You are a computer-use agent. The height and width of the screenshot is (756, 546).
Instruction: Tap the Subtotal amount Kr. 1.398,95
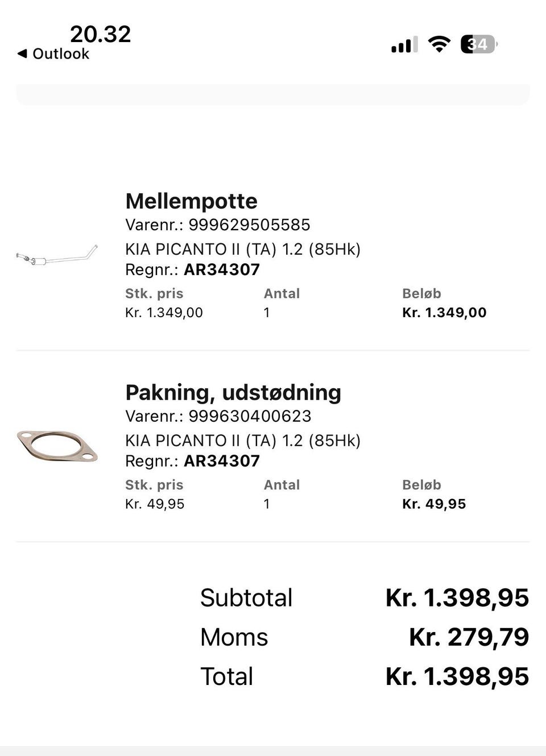point(457,598)
